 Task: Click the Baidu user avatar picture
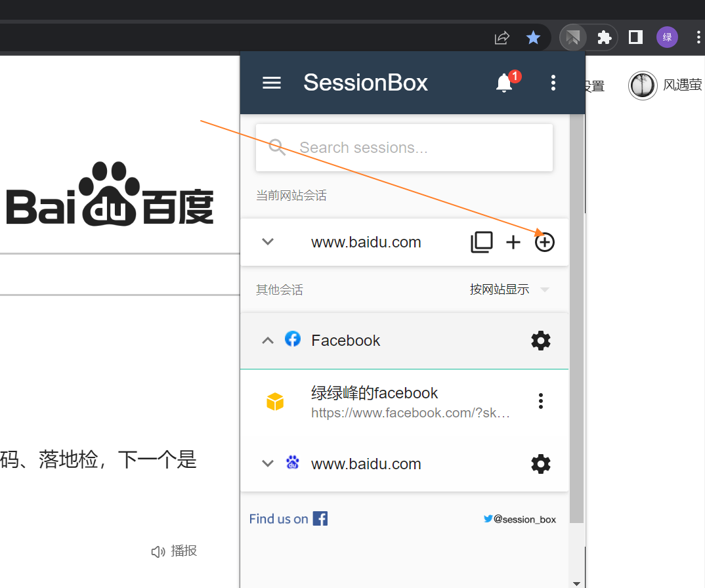(643, 85)
